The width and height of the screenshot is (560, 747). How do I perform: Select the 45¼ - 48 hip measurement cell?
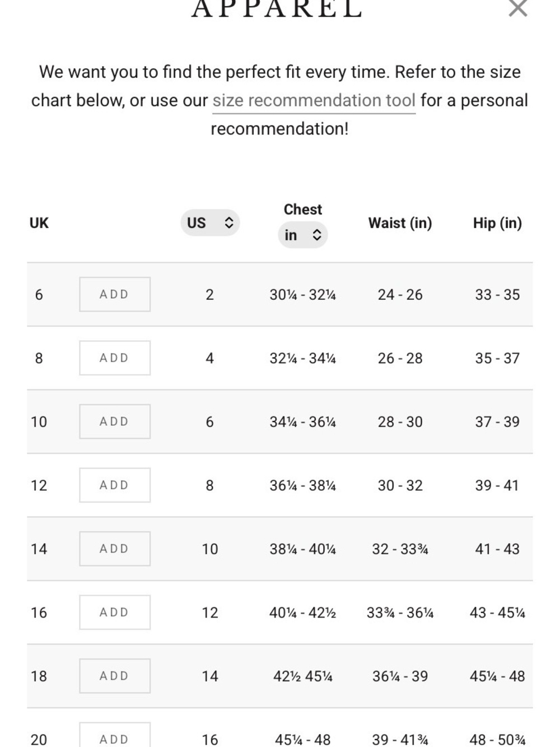pos(497,676)
